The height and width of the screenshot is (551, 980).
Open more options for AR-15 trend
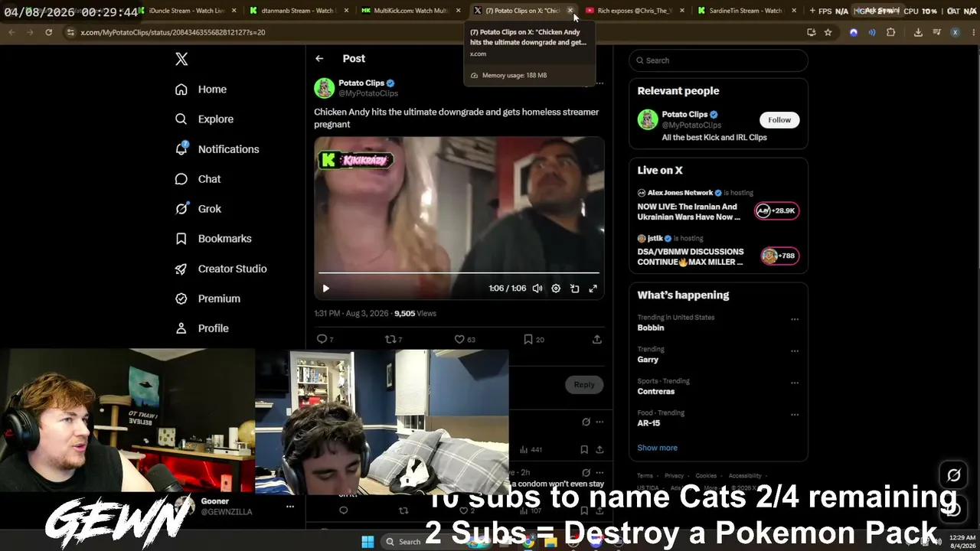pos(795,416)
